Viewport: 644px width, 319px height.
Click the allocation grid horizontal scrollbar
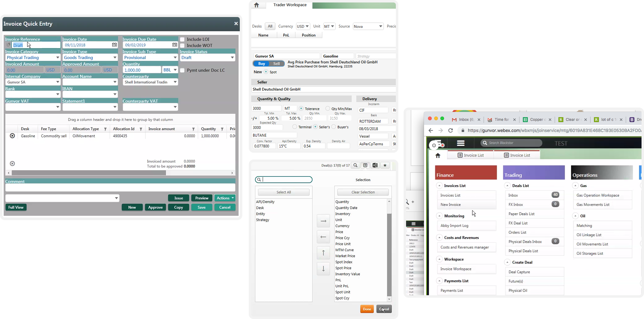coord(89,173)
